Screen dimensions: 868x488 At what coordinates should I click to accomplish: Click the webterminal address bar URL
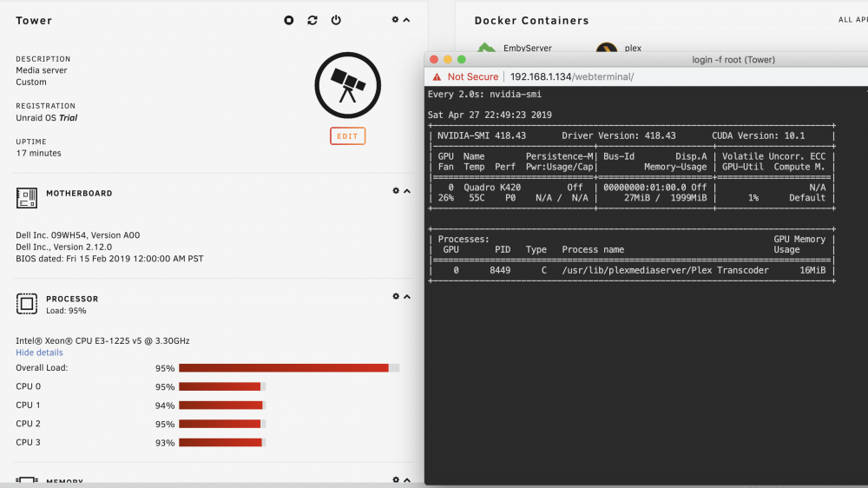[572, 77]
